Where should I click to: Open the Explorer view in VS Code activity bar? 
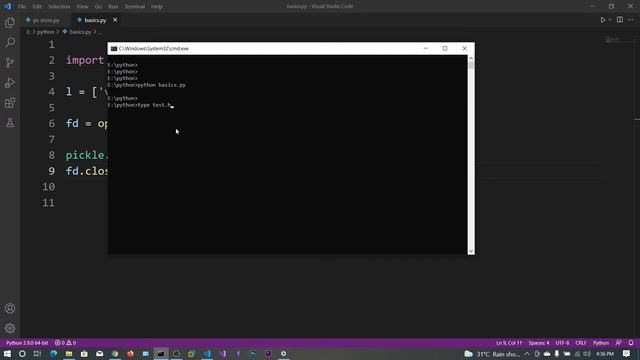(10, 22)
